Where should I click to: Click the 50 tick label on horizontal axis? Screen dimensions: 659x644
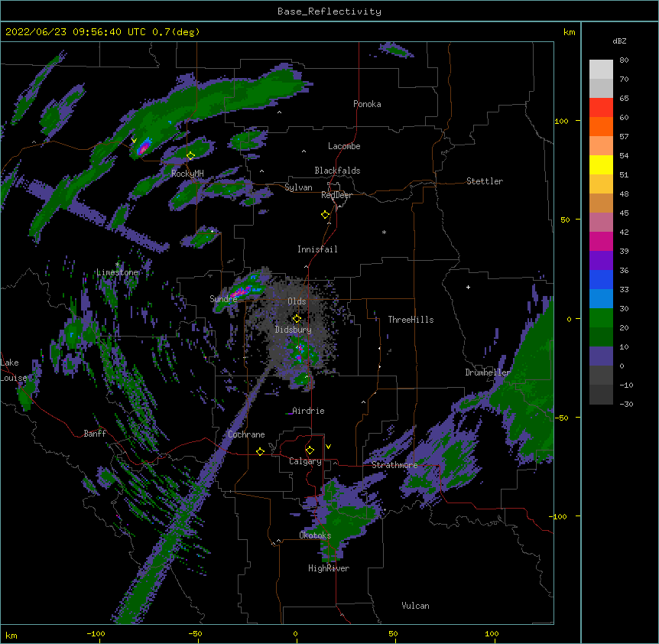point(393,633)
